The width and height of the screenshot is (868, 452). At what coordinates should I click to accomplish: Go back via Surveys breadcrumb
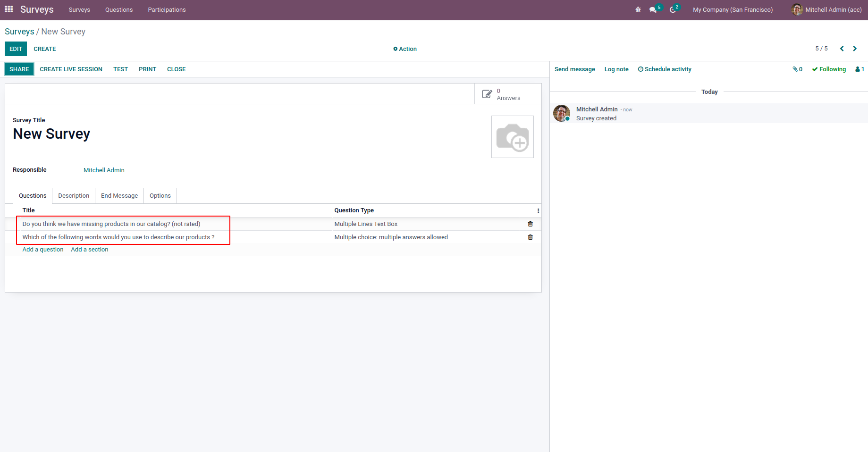19,32
